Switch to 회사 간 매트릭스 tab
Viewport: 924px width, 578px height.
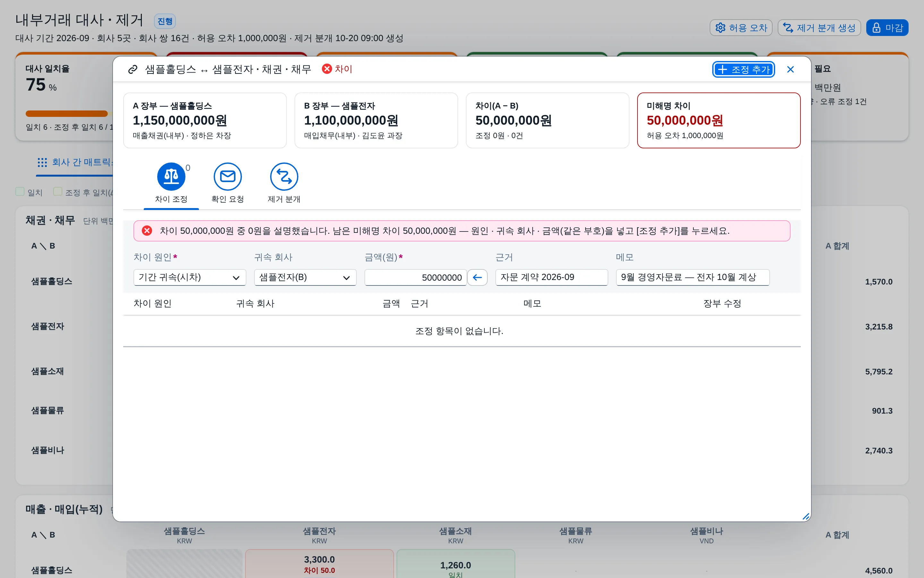[x=74, y=162]
